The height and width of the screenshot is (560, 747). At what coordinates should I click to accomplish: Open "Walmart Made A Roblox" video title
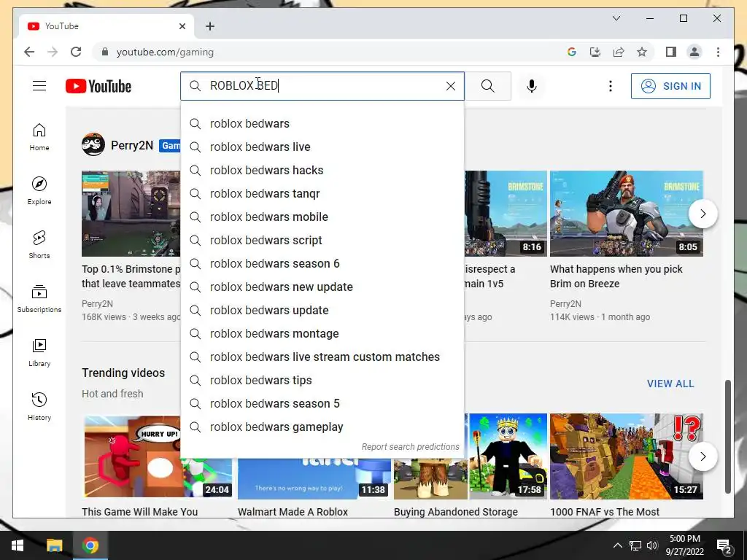293,512
